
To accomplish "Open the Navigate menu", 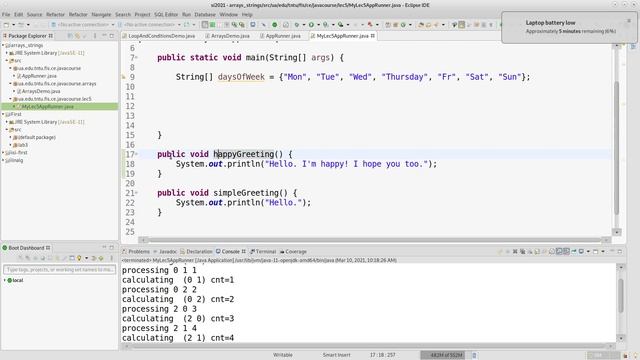I will (101, 14).
